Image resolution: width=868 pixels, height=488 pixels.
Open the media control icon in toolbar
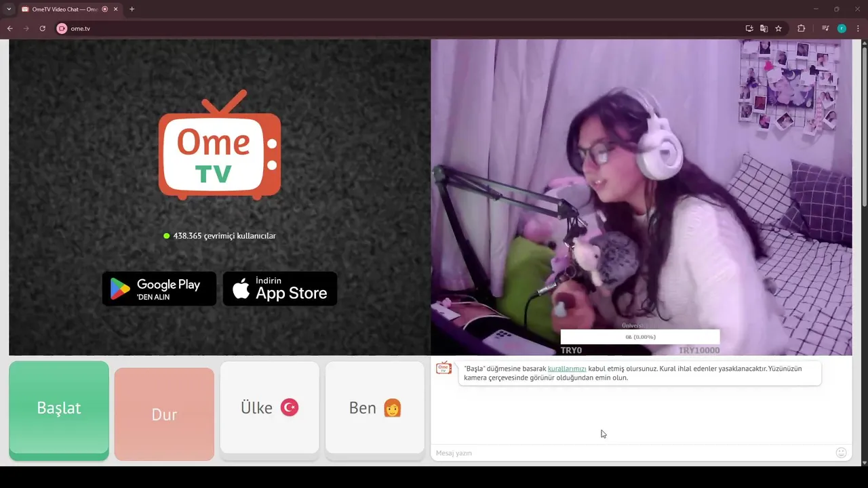click(x=825, y=28)
